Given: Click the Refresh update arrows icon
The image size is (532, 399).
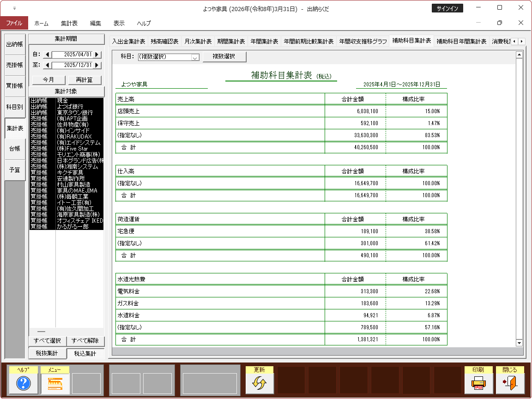Looking at the screenshot, I should click(260, 383).
